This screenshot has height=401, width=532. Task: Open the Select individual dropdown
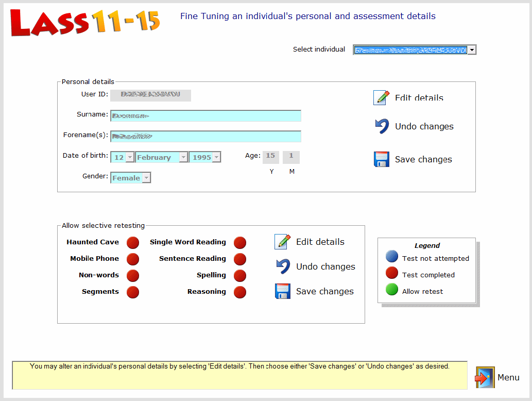pyautogui.click(x=472, y=50)
